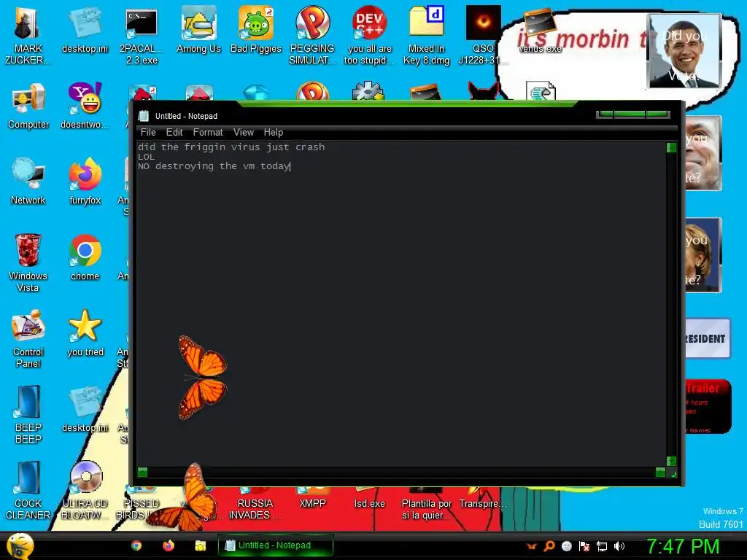
Task: Open the File menu in Notepad
Action: click(x=148, y=133)
